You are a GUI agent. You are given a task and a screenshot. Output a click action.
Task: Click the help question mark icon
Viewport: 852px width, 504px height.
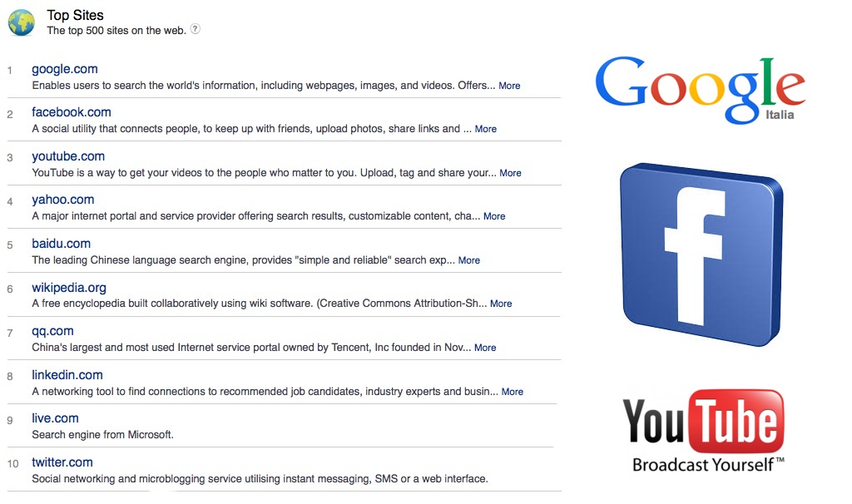tap(195, 29)
